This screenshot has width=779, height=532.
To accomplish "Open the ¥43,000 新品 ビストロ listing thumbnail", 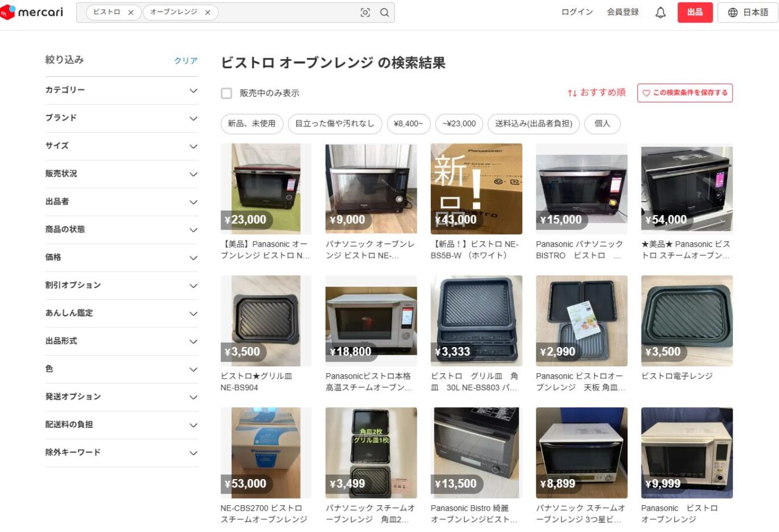I will coord(476,189).
